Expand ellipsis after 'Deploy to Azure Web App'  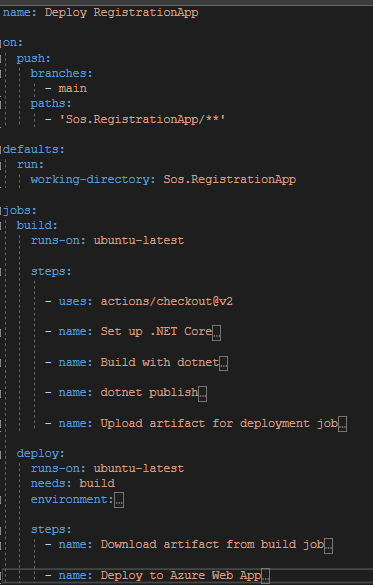[265, 576]
